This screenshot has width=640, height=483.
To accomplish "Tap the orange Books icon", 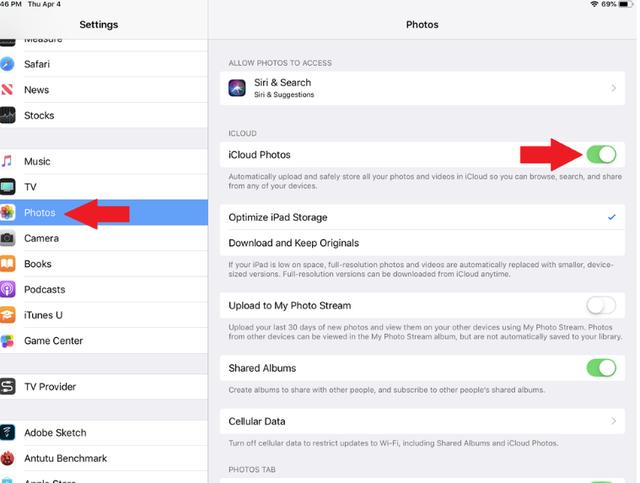I will (x=7, y=264).
